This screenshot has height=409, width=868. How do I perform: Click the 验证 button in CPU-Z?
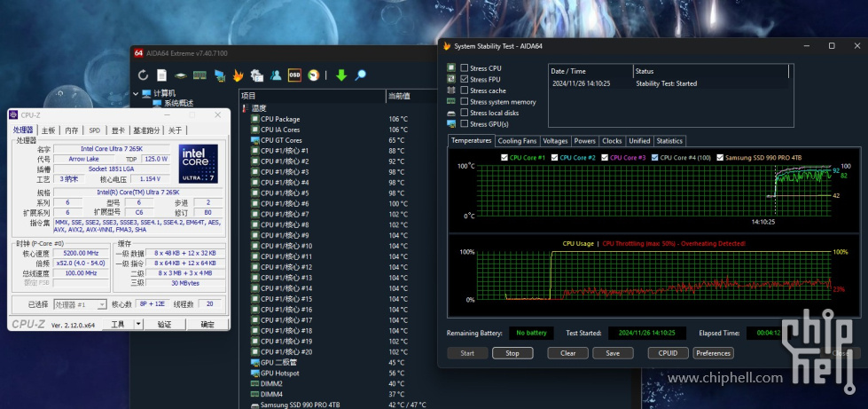pyautogui.click(x=164, y=324)
